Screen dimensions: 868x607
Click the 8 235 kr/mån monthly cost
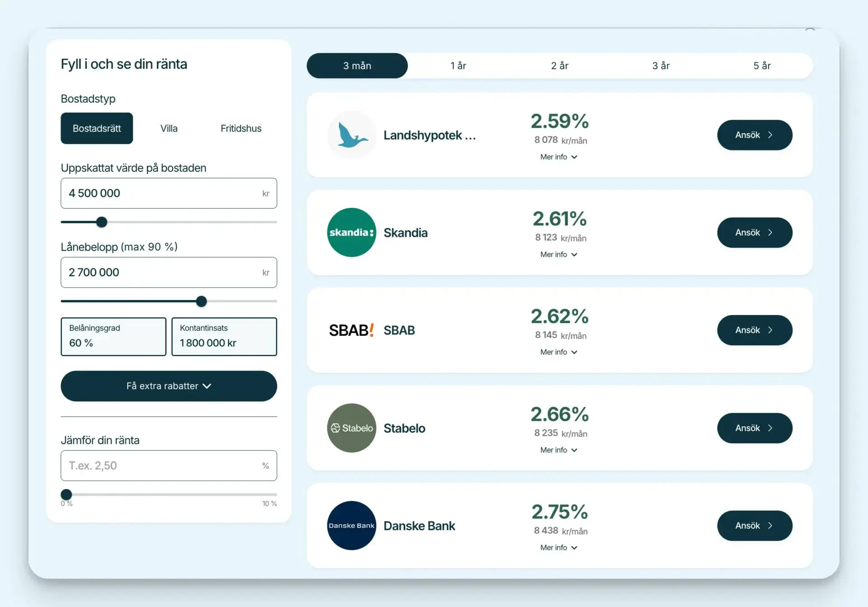tap(561, 433)
